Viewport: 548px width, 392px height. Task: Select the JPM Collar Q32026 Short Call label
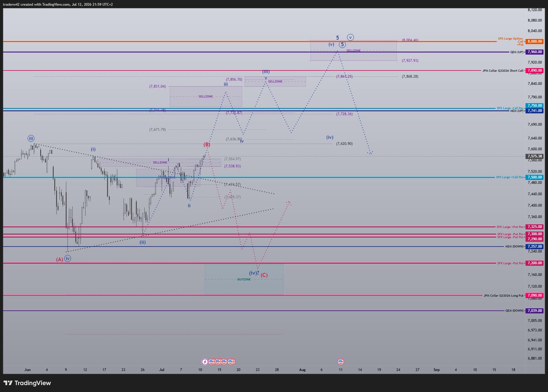(x=503, y=70)
